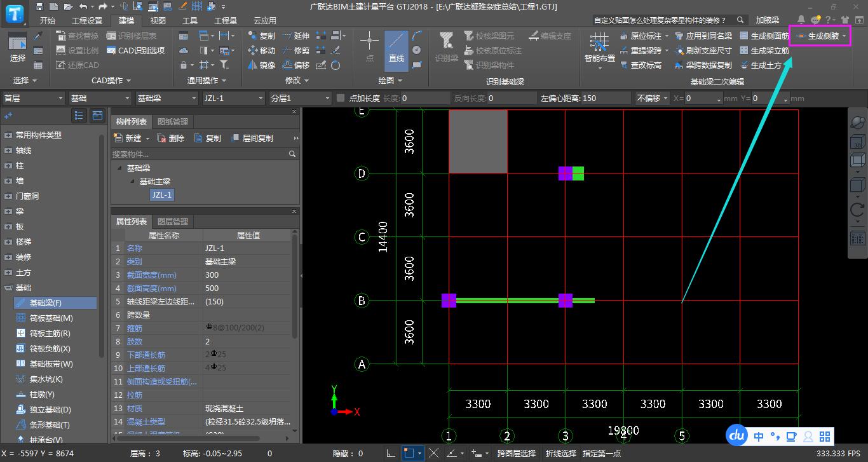The image size is (868, 462).
Task: Click the 延伸 (Extend) modify tool
Action: point(295,36)
